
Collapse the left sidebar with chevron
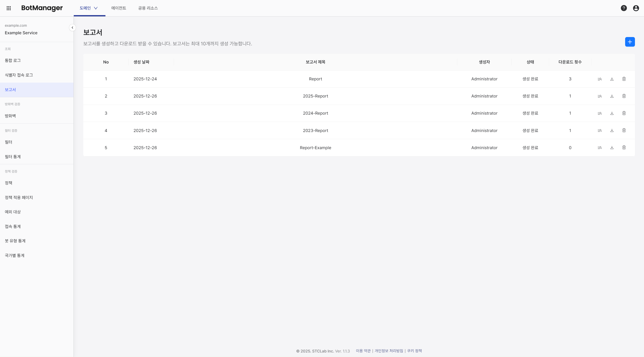click(72, 28)
